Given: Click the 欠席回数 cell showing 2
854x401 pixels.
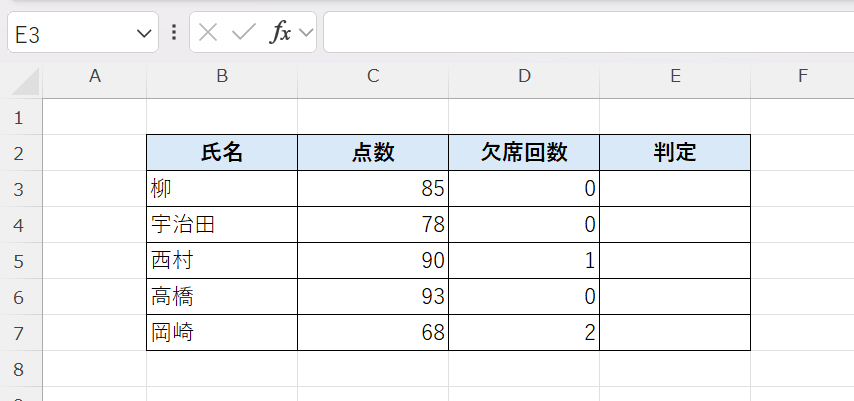Looking at the screenshot, I should click(524, 333).
